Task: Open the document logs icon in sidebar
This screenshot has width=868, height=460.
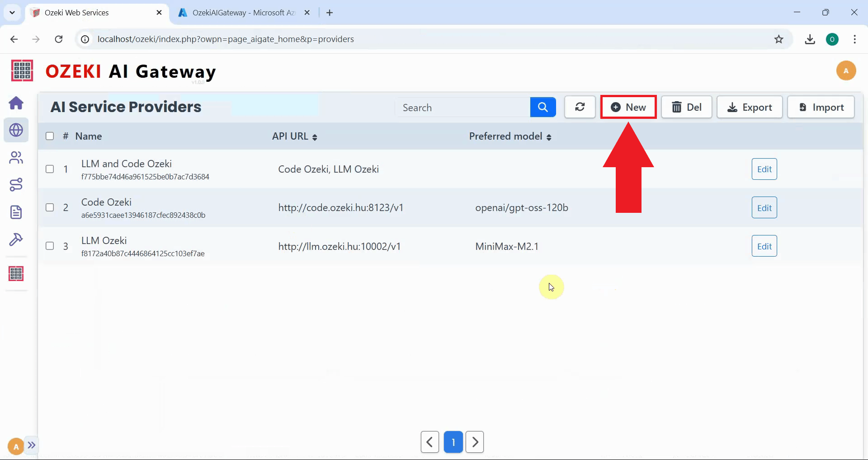Action: point(16,212)
